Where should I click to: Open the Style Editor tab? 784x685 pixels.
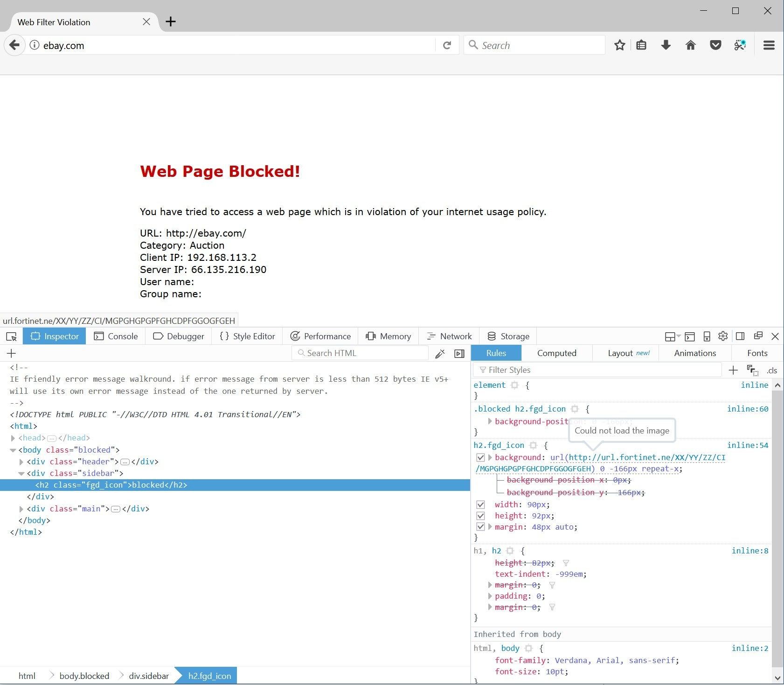247,336
